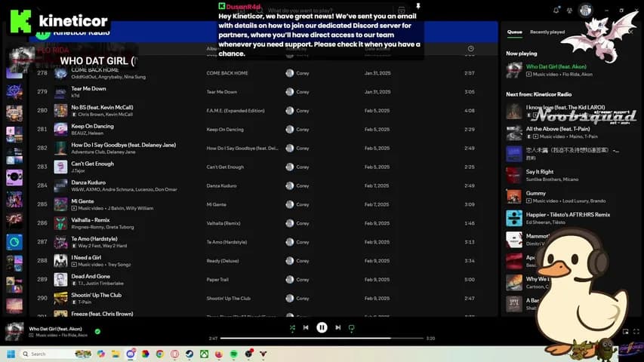Viewport: 644px width, 362px height.
Task: Select track 287 Te Amo (Hardstyle)
Action: (x=263, y=242)
